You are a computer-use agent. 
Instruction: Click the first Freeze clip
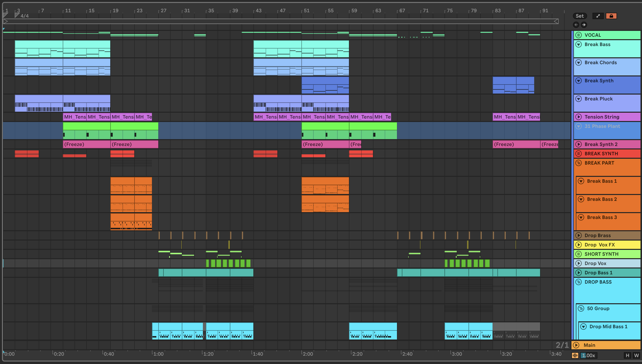(86, 144)
